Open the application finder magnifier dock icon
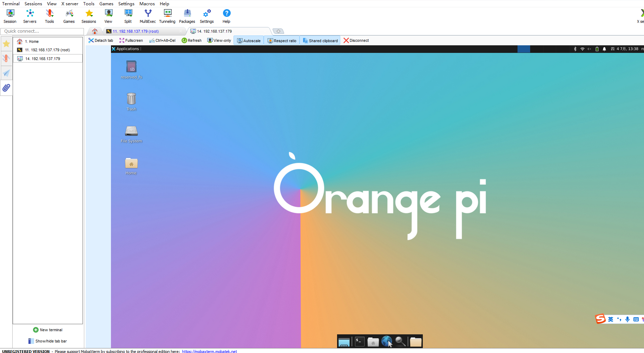The width and height of the screenshot is (644, 353). 400,341
